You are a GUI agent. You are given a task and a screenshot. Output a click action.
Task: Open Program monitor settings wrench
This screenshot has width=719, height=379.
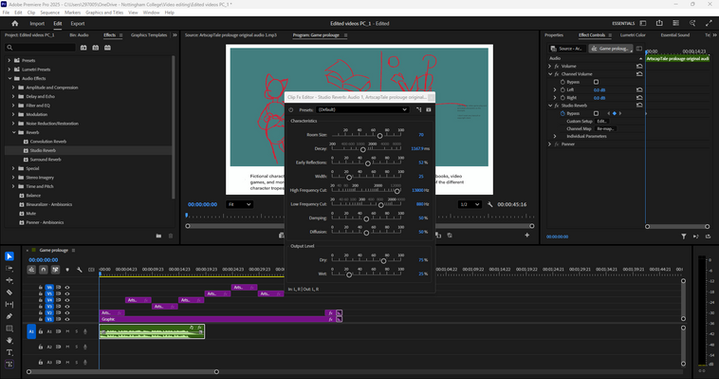[490, 204]
